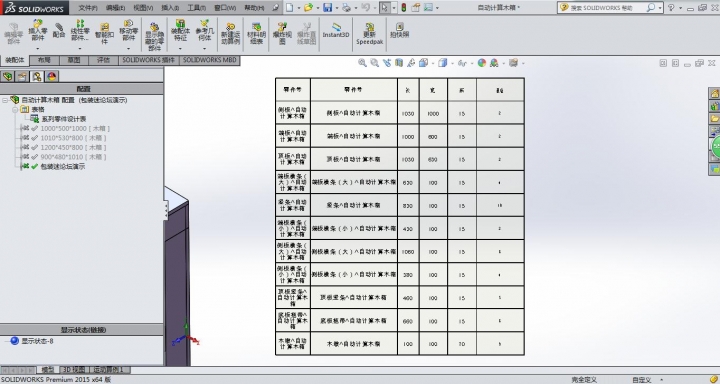This screenshot has width=720, height=384.
Task: Collapse the 自动计算木箱 configuration tree root
Action: [x=5, y=100]
